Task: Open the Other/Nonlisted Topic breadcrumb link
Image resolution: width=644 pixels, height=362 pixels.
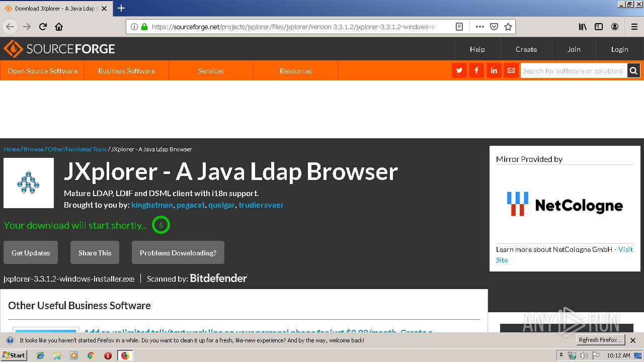Action: pyautogui.click(x=77, y=149)
